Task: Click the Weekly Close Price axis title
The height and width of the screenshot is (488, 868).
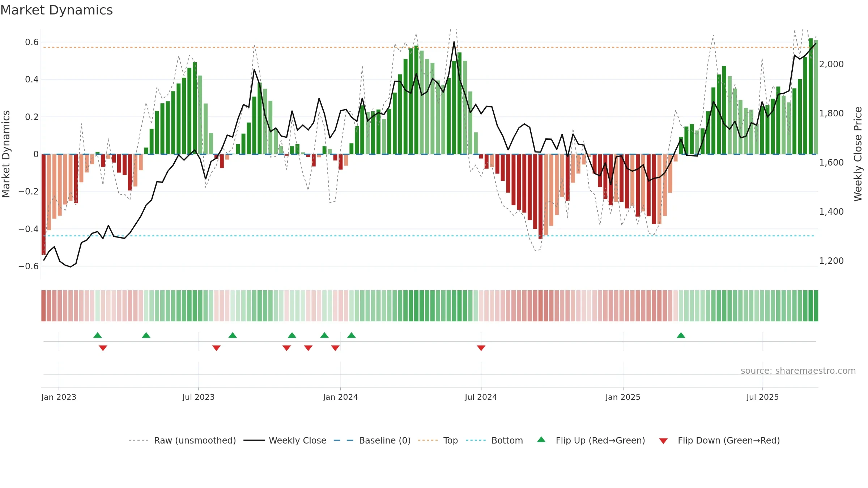Action: [x=858, y=154]
